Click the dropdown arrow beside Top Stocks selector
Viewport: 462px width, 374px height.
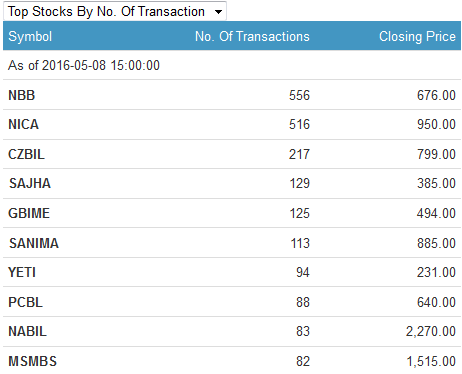(x=218, y=12)
